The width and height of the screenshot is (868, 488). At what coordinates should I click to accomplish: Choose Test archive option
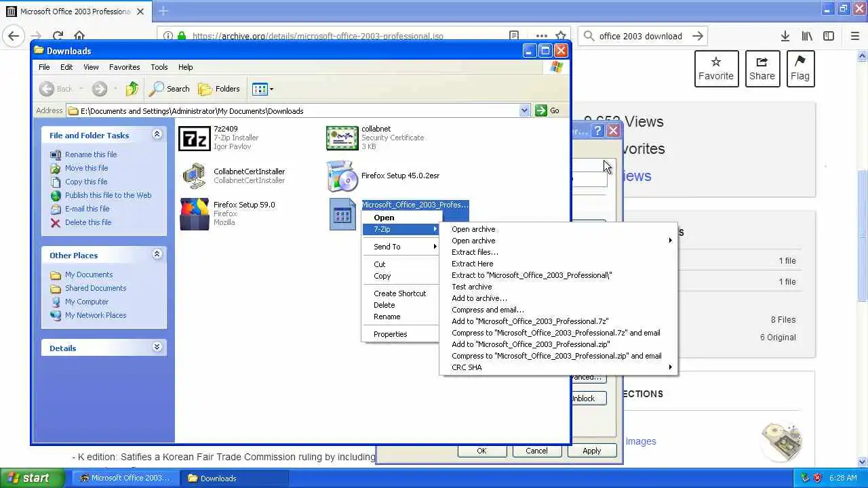558,287
